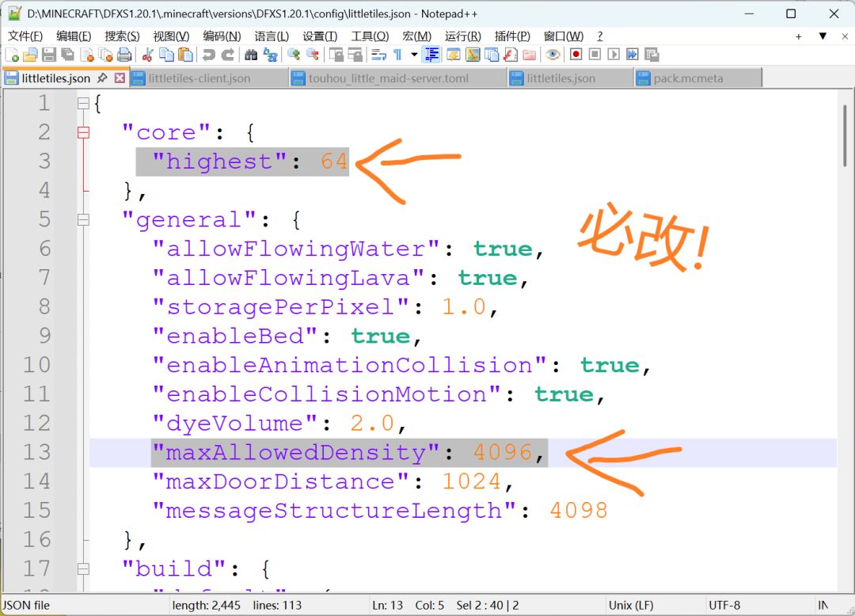Toggle the word wrap toolbar button
The image size is (855, 616).
pyautogui.click(x=378, y=55)
